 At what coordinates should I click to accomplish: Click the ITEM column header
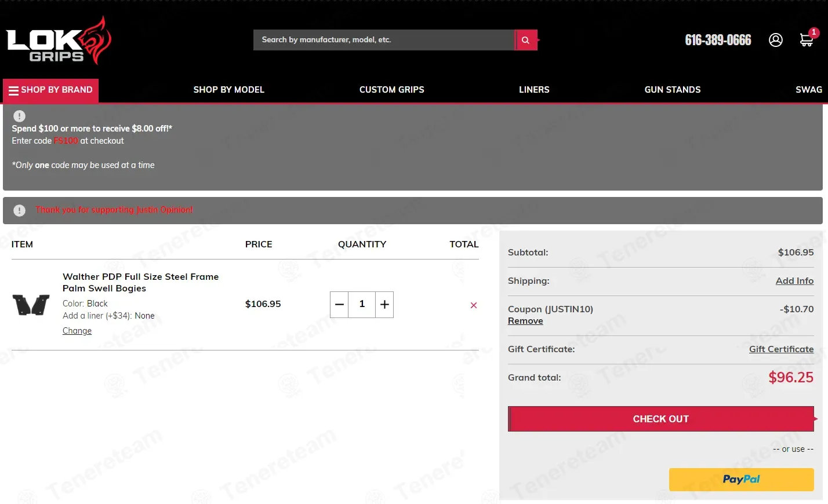[x=22, y=244]
